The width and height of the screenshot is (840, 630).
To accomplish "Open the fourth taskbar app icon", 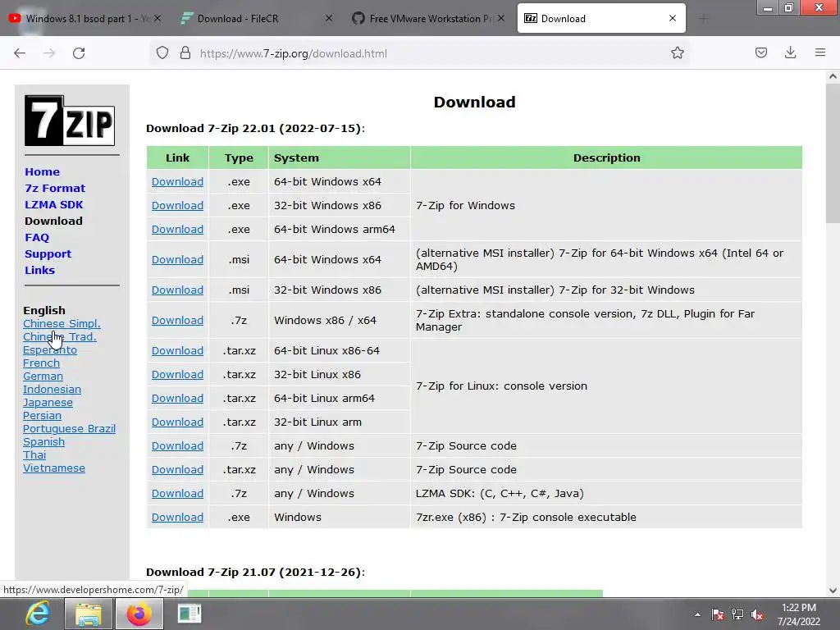I will click(189, 614).
